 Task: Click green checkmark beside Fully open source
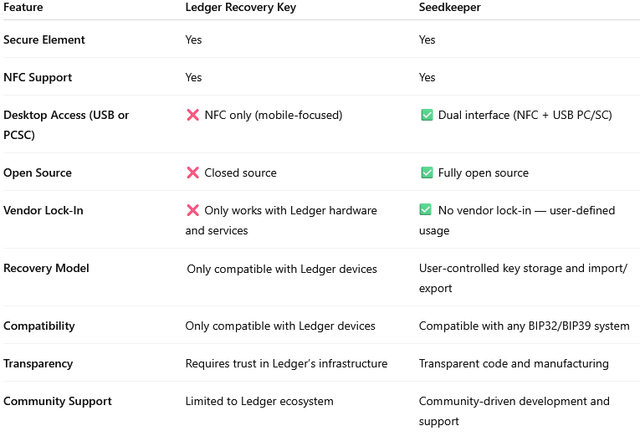[x=427, y=173]
